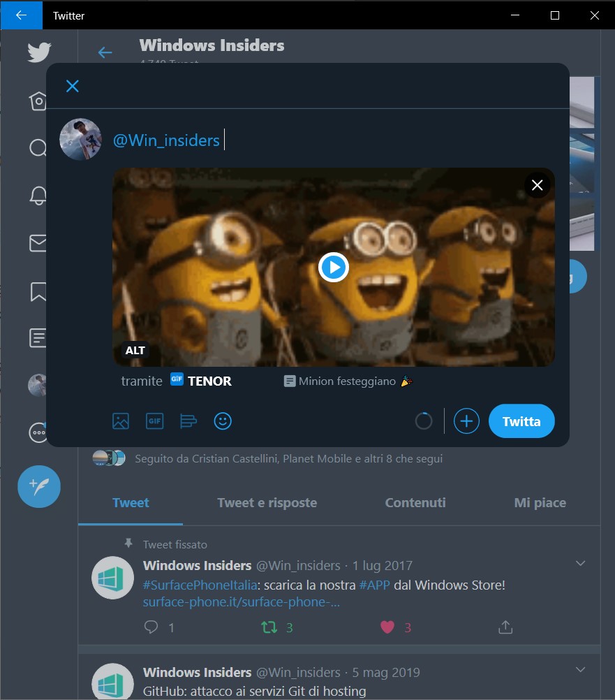615x700 pixels.
Task: Switch to the Mi piace tab
Action: pyautogui.click(x=540, y=503)
